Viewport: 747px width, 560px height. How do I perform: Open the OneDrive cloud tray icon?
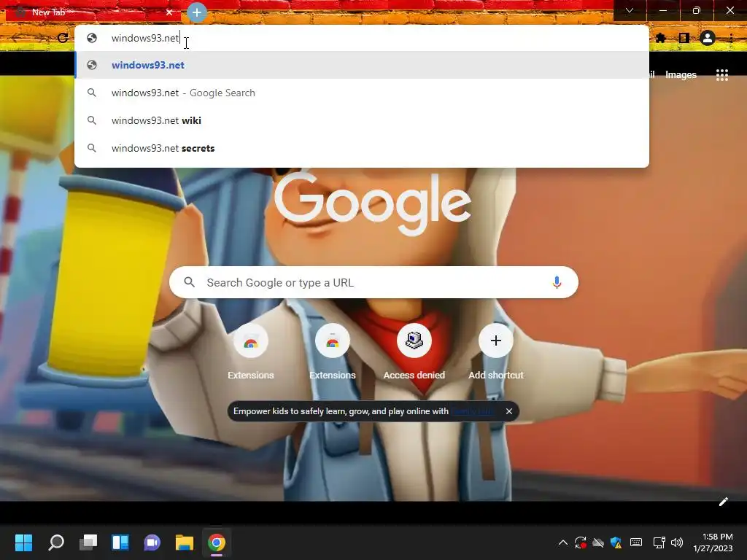(x=598, y=542)
